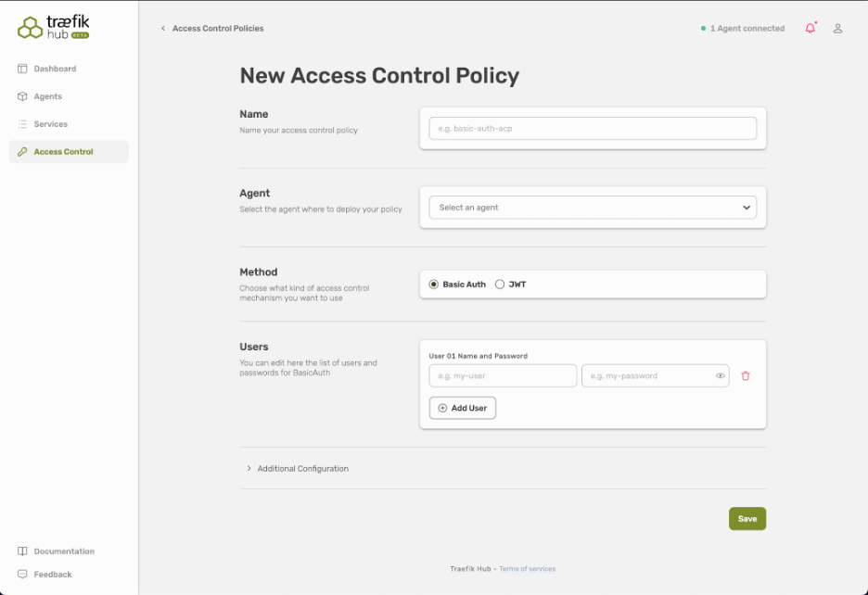Select the Basic Auth radio button
Image resolution: width=868 pixels, height=595 pixels.
tap(434, 285)
